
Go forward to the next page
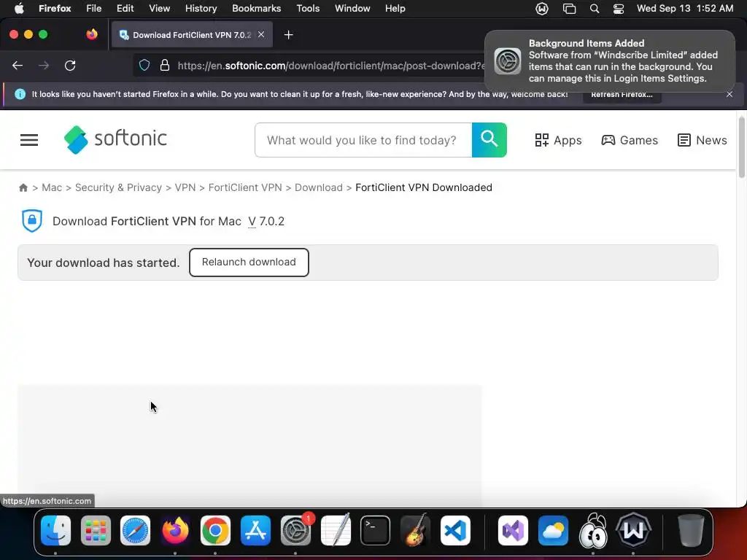[44, 66]
